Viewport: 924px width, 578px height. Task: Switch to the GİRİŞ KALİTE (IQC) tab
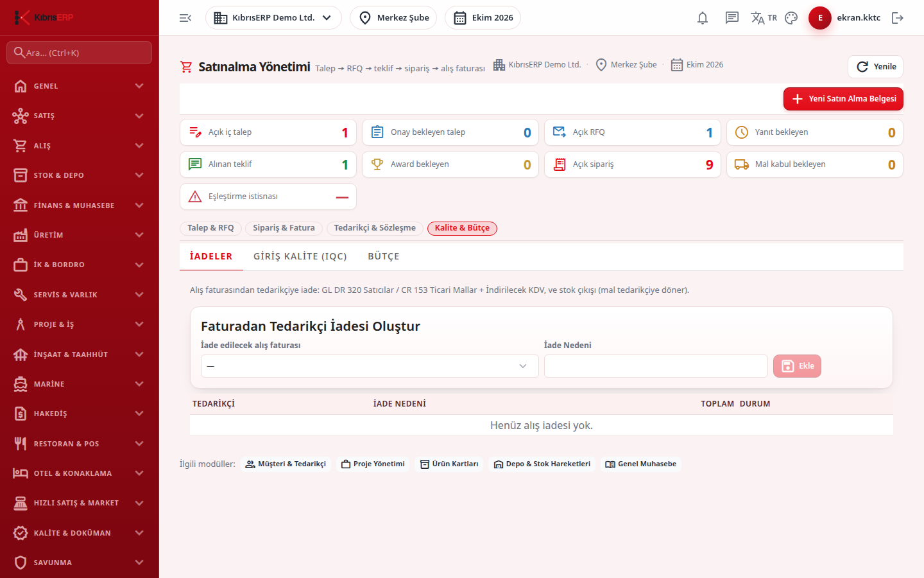[300, 256]
